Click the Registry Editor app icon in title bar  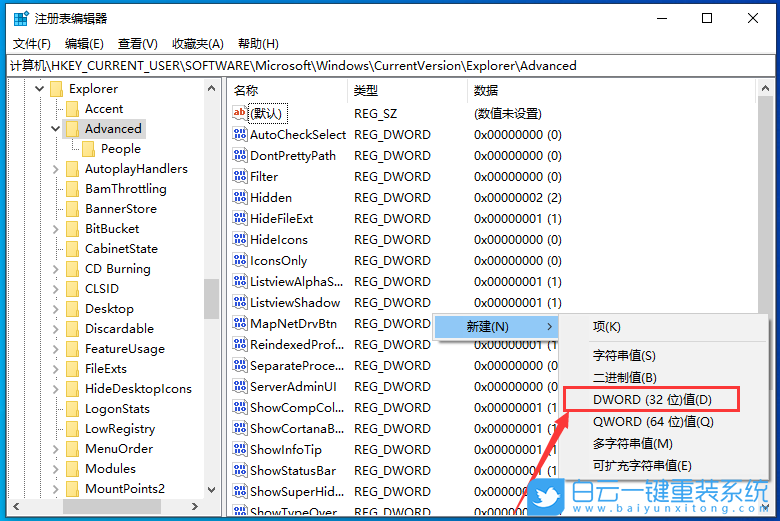21,19
